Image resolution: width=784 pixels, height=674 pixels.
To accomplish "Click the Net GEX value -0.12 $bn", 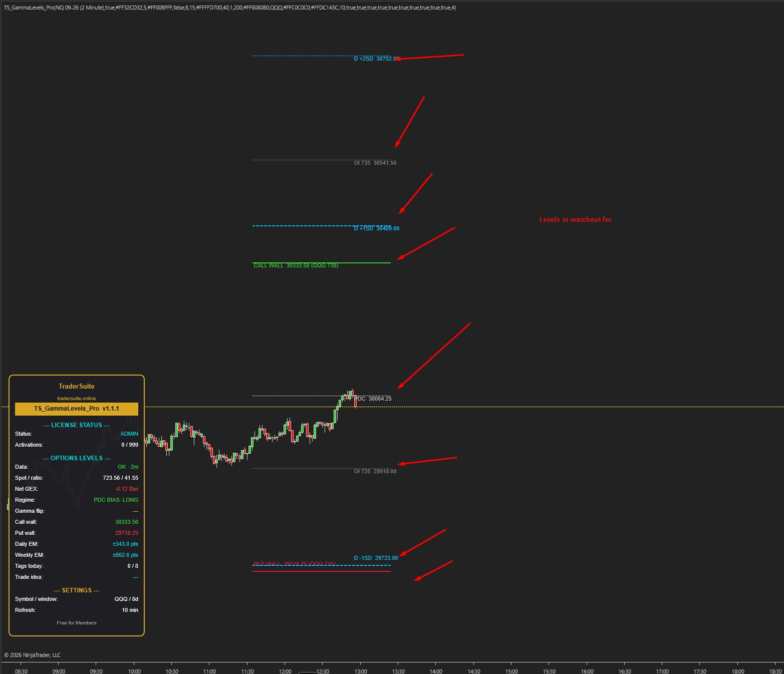I will (127, 489).
